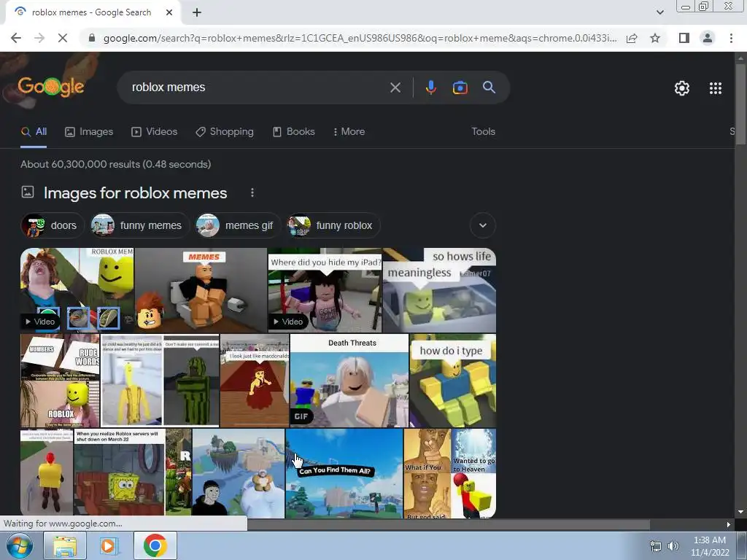
Task: Open the ROBLOX MEM video thumbnail
Action: tap(77, 290)
